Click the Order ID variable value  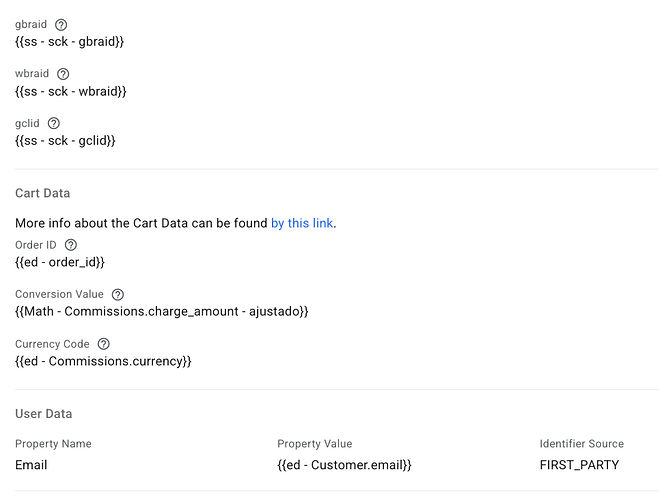point(60,262)
